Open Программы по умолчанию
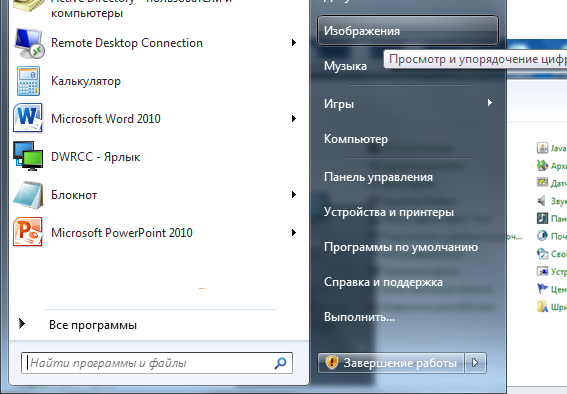Viewport: 567px width, 394px height. pyautogui.click(x=408, y=247)
